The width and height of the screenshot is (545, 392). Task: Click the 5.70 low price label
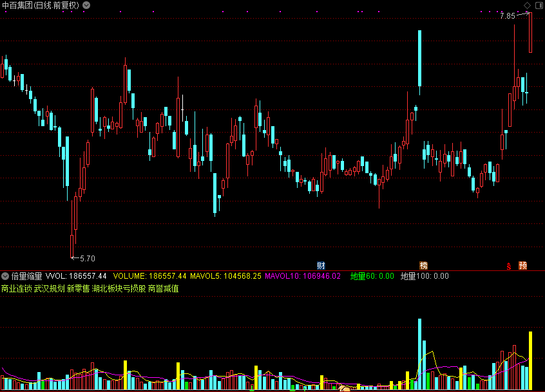(88, 259)
